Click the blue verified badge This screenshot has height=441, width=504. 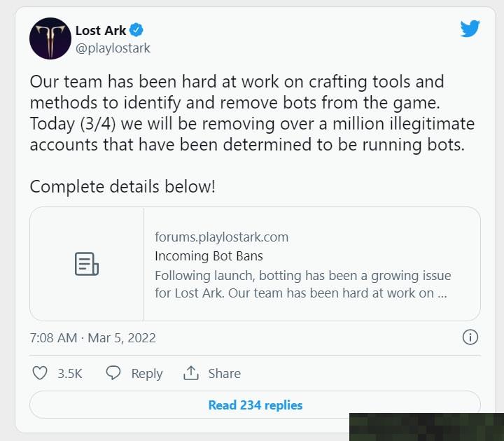click(x=136, y=30)
